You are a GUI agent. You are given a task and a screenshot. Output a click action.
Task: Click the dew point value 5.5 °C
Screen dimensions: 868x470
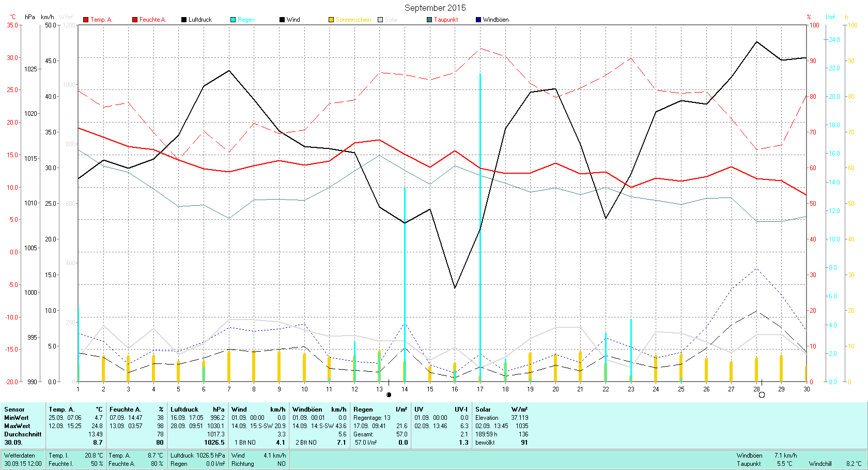pyautogui.click(x=785, y=464)
